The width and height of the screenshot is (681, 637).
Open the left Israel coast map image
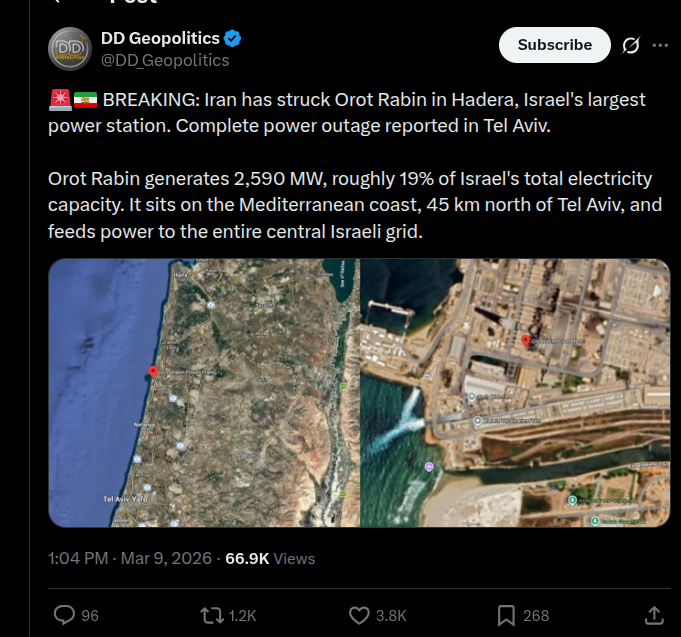click(x=204, y=392)
